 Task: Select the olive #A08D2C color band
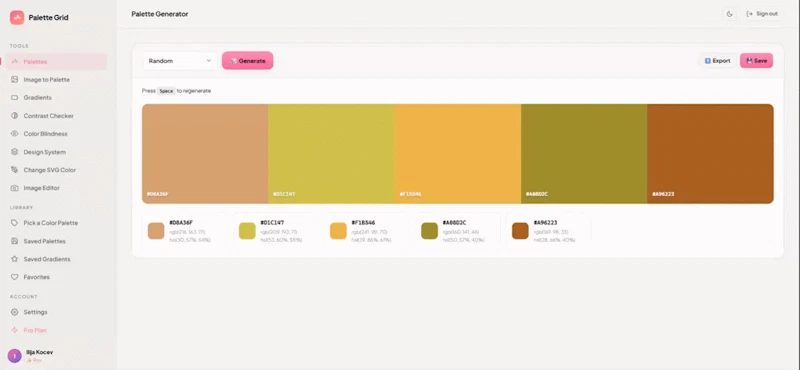tap(584, 154)
